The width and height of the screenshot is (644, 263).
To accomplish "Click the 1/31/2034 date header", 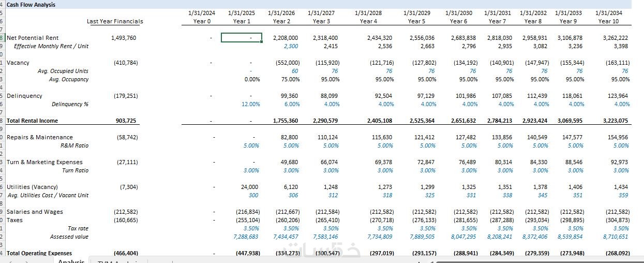I will 609,13.
